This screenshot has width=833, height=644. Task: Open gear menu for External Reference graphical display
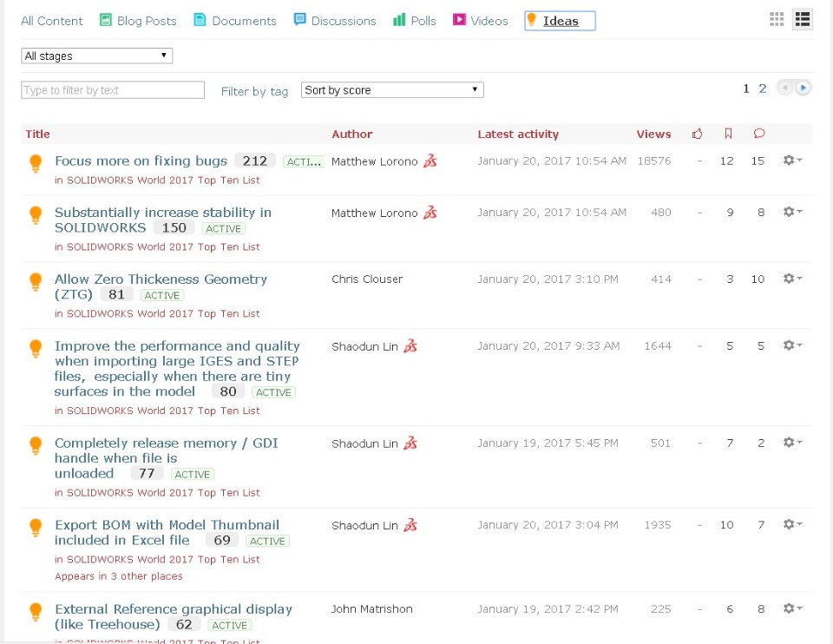click(x=792, y=608)
